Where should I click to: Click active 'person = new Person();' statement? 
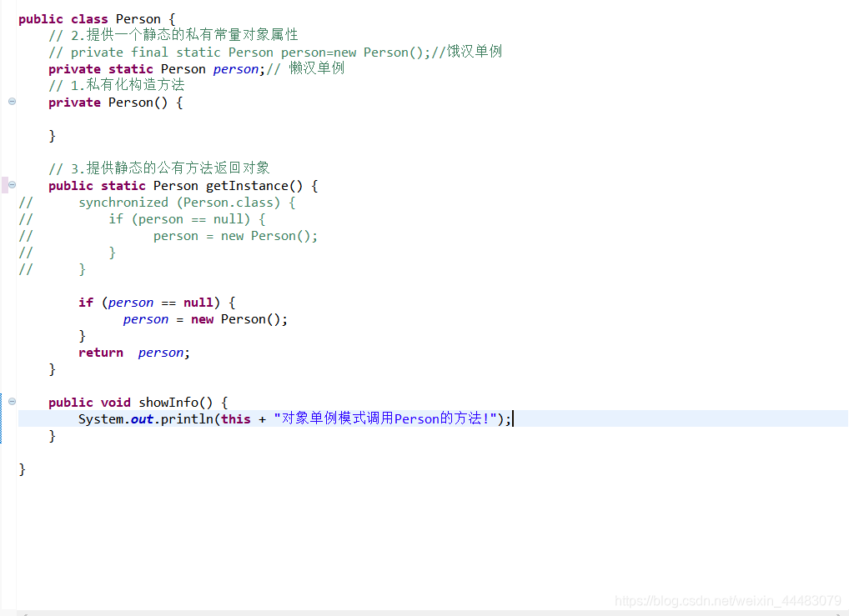coord(205,319)
